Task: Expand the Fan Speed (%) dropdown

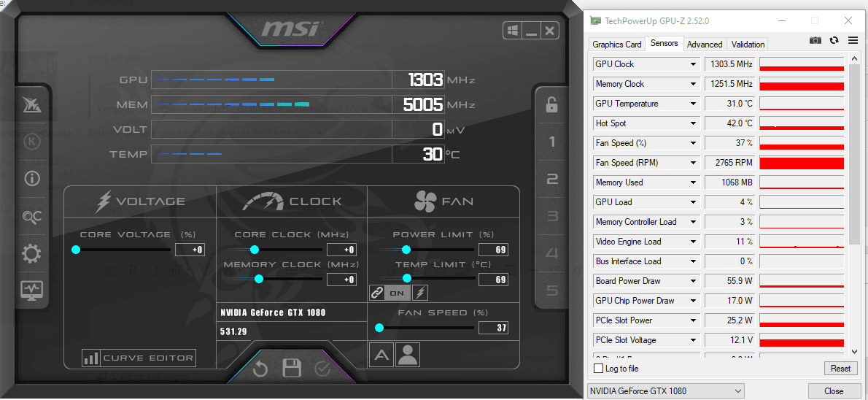Action: tap(693, 143)
